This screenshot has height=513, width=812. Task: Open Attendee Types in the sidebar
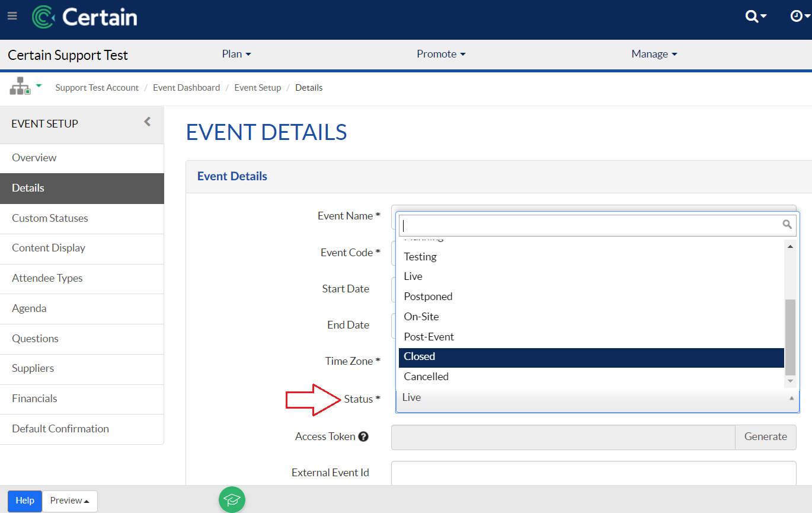pos(82,278)
